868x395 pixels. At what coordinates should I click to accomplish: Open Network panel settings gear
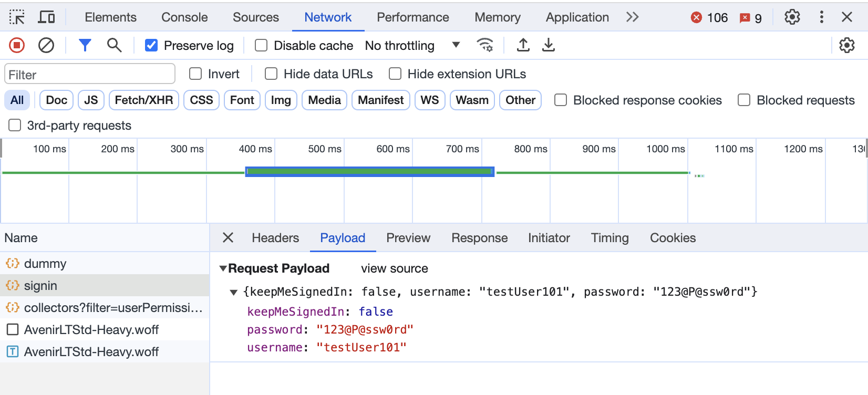[x=846, y=46]
